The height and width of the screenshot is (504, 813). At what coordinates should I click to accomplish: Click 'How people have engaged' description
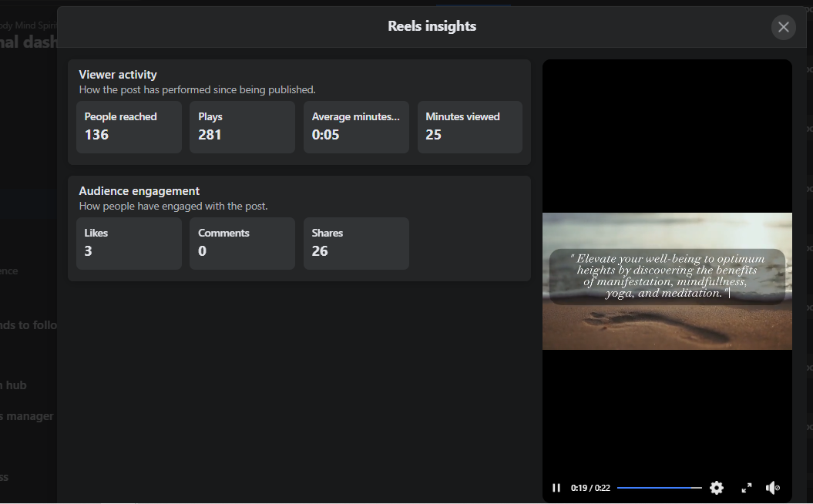pos(173,206)
